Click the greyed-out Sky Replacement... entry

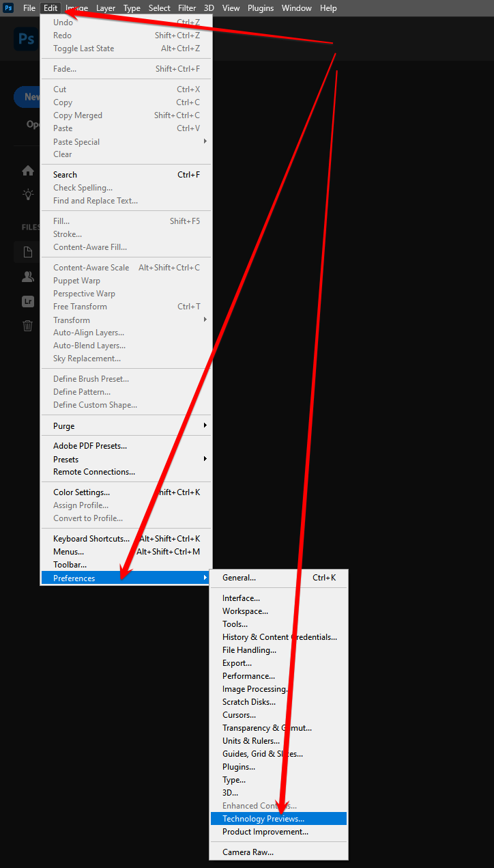point(126,359)
